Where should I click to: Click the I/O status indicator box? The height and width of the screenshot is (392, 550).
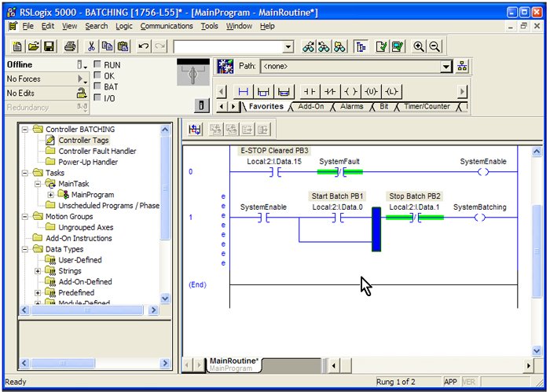(97, 97)
